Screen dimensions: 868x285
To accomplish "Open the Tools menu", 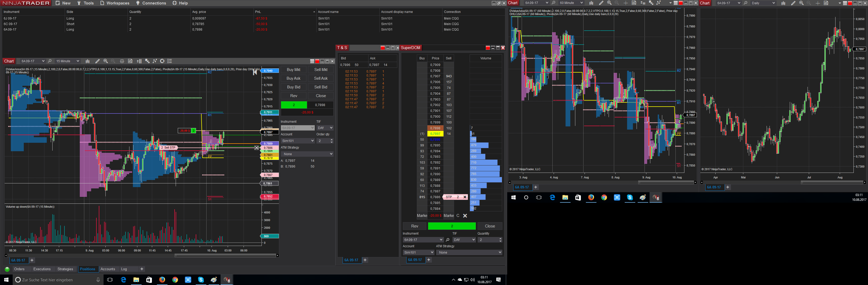I will [85, 3].
